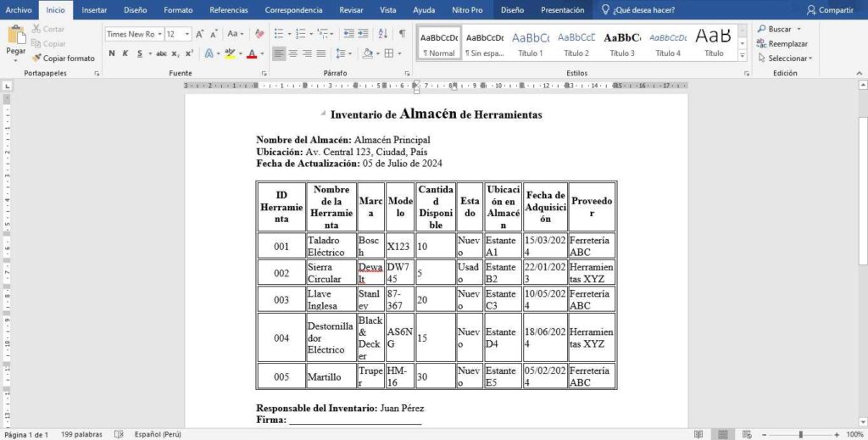Clear all formatting eraser icon
This screenshot has width=868, height=440.
point(259,34)
